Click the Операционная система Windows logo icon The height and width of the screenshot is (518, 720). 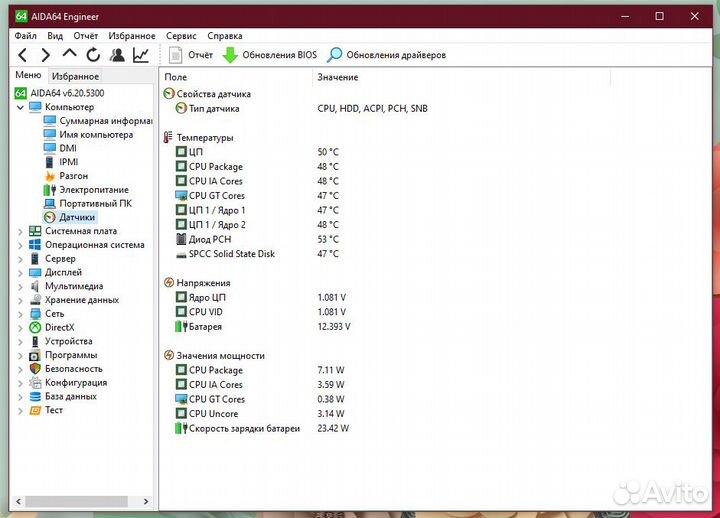35,245
